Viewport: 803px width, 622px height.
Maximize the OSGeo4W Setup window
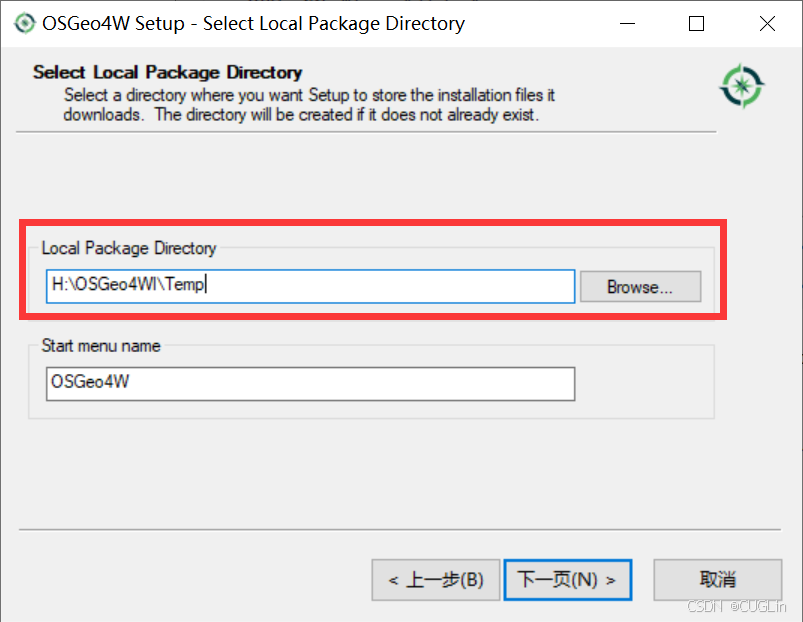point(696,24)
